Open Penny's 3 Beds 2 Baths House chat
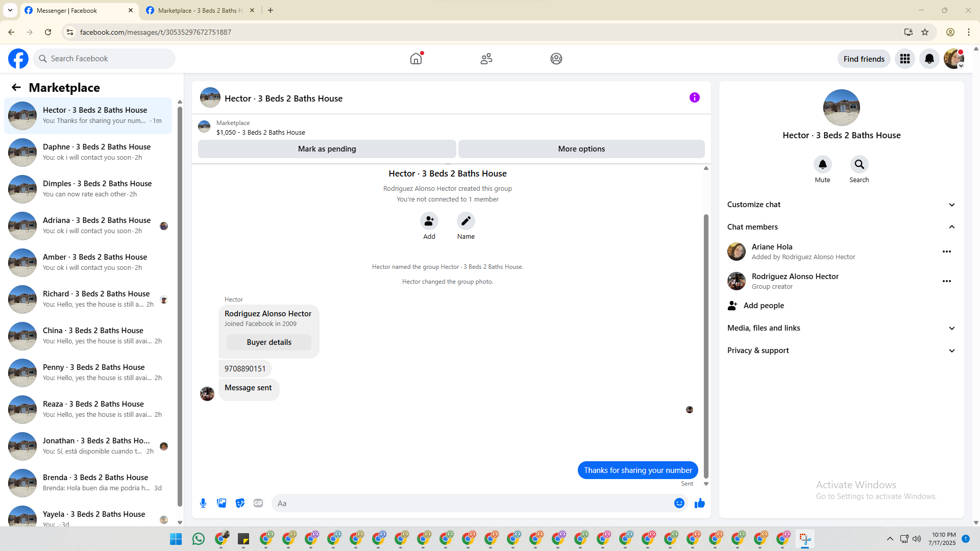This screenshot has height=551, width=980. (88, 372)
